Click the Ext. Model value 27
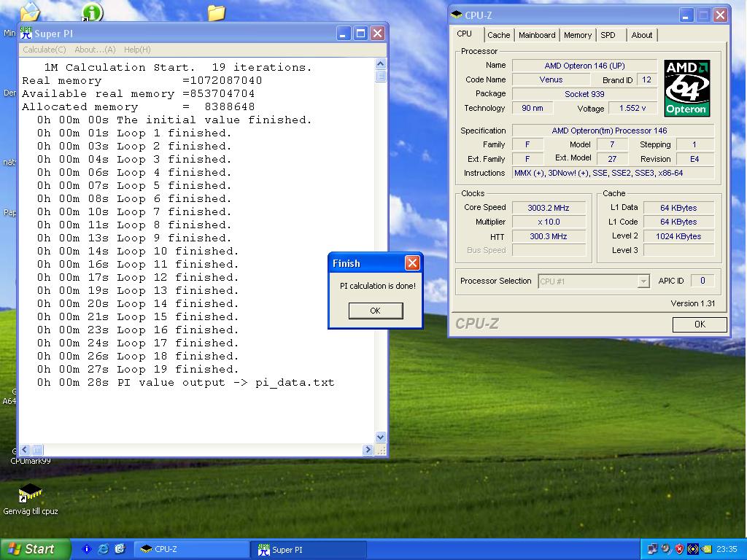The height and width of the screenshot is (560, 747). [x=612, y=159]
